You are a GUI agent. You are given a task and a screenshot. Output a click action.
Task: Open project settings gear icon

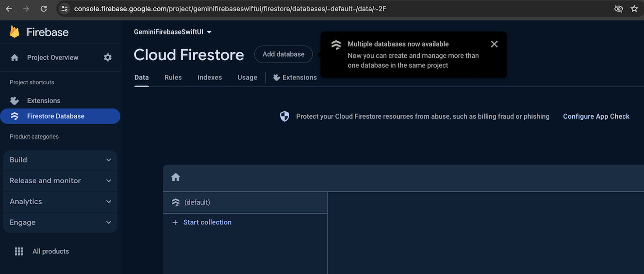108,57
